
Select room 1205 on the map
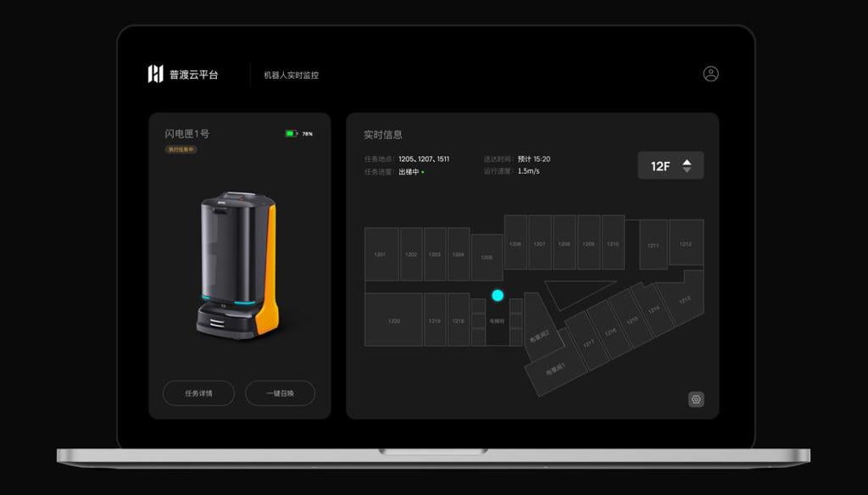(x=487, y=257)
